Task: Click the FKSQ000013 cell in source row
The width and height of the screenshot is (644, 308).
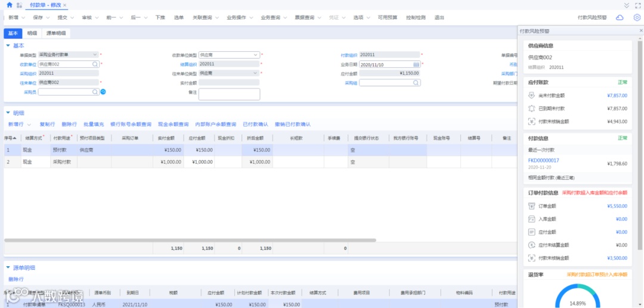Action: click(x=72, y=304)
